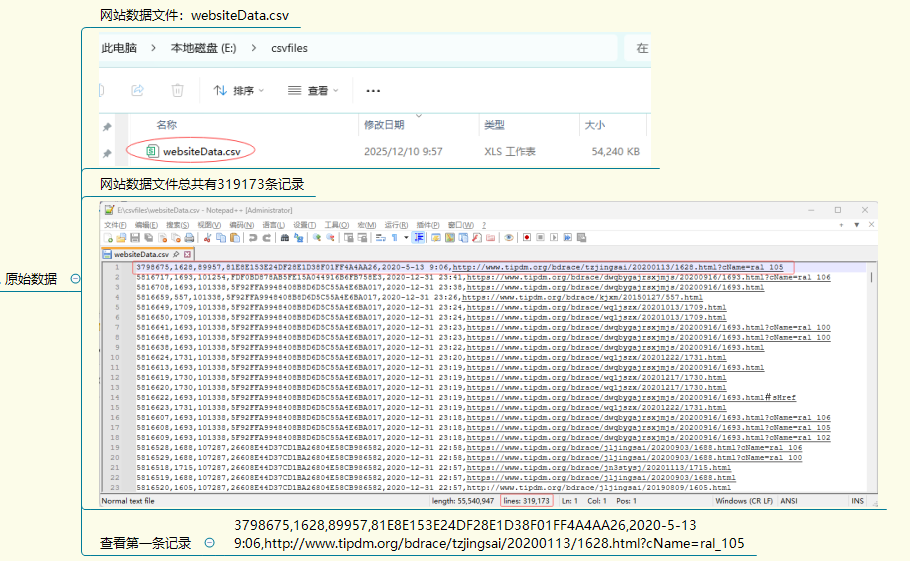The width and height of the screenshot is (910, 561).
Task: Select websiteData.csv file in Explorer list
Action: (x=201, y=151)
